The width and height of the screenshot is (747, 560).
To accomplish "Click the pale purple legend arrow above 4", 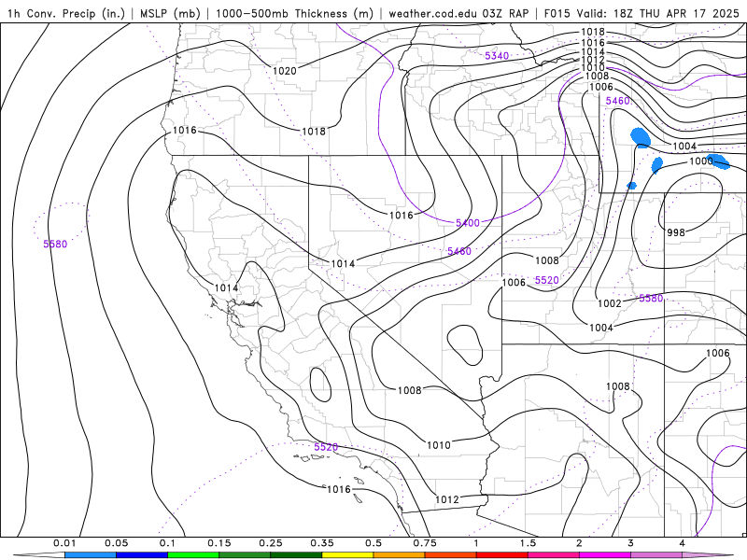I will [708, 555].
